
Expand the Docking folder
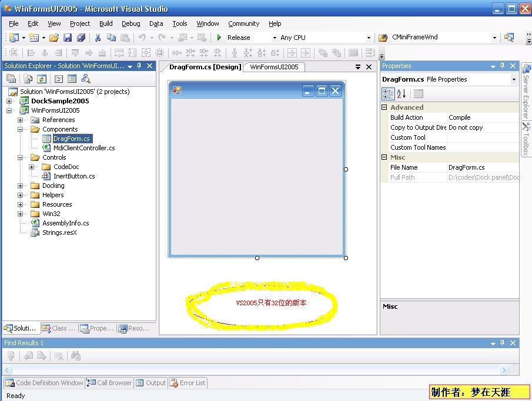(21, 186)
